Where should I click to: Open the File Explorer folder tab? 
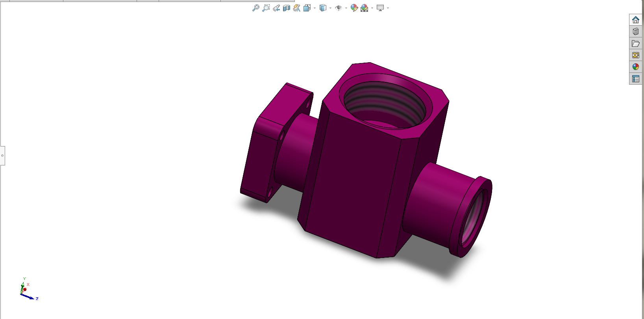click(636, 43)
